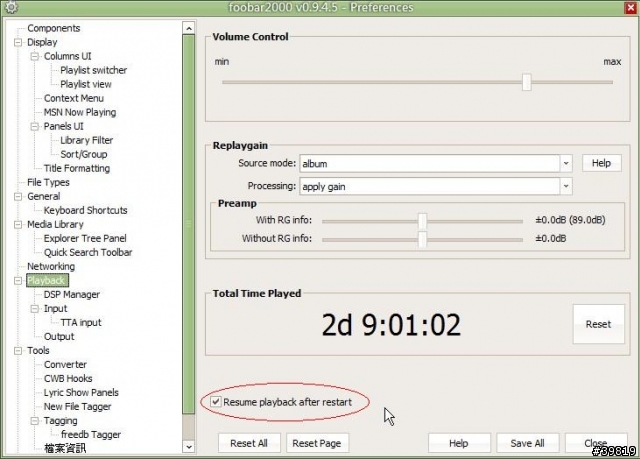Click the Close button at bottom

596,443
